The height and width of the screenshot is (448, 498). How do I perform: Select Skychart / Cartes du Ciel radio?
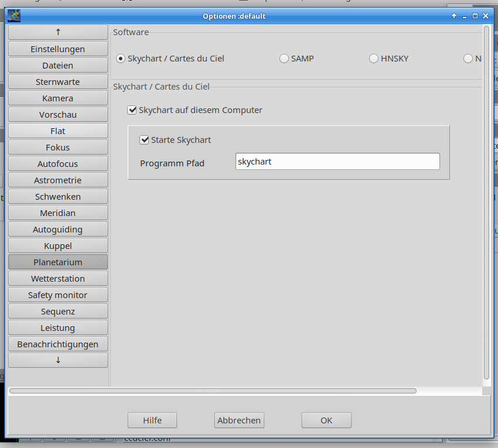coord(170,59)
